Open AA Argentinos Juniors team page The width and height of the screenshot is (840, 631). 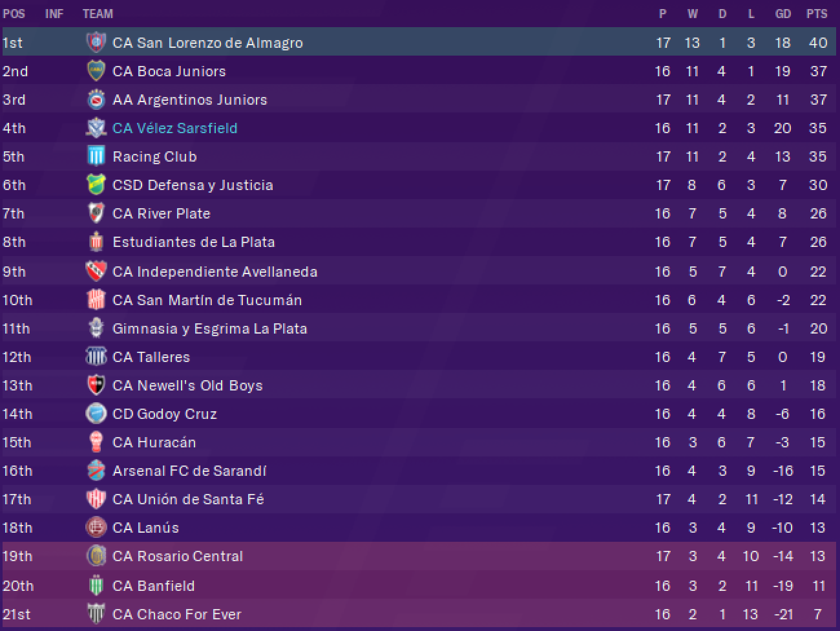190,100
